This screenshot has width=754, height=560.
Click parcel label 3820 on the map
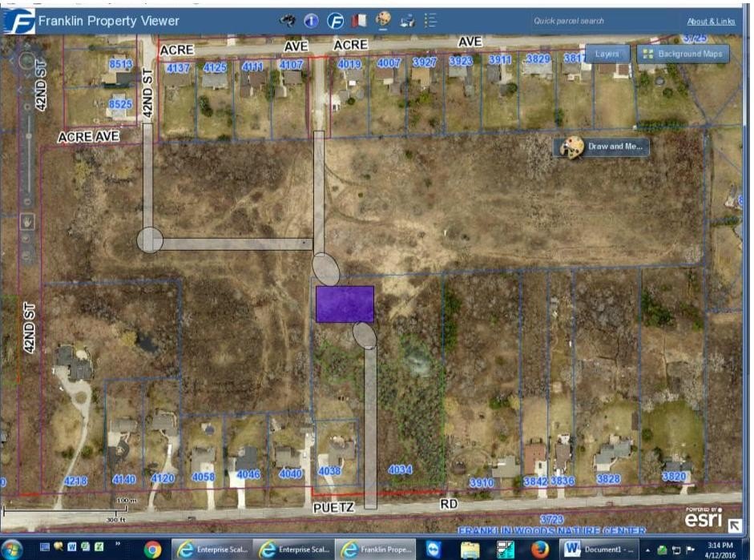pyautogui.click(x=674, y=476)
